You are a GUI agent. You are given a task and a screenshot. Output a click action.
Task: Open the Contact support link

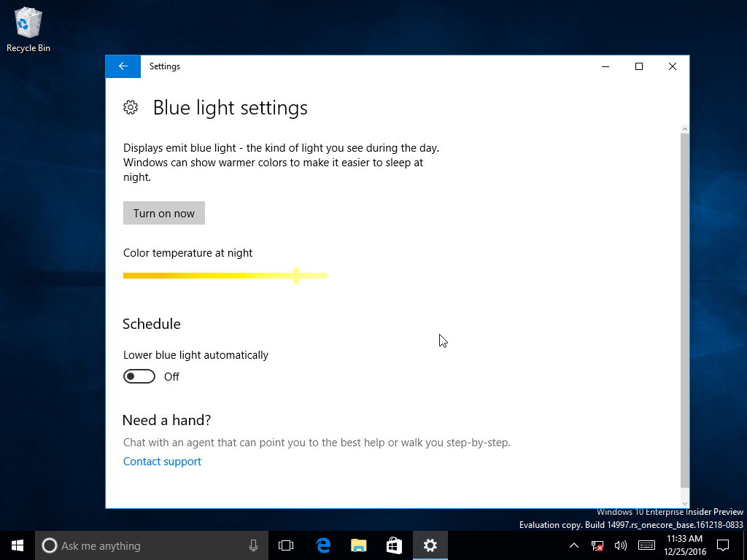click(162, 461)
